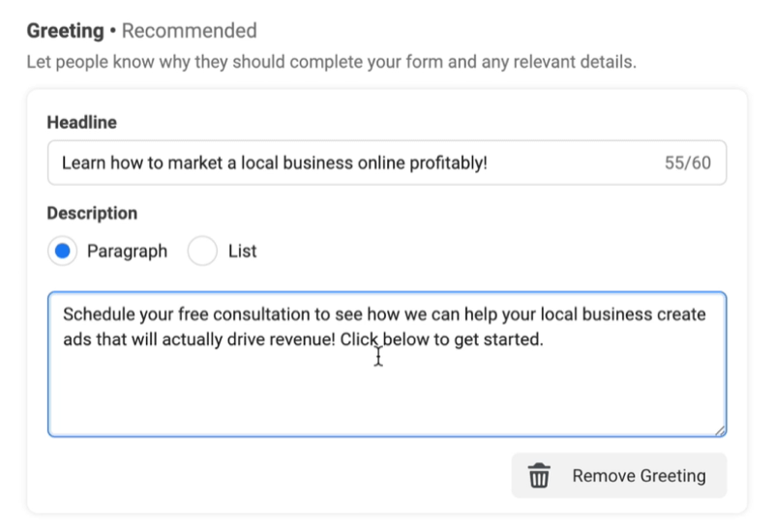Click the Greeting section title
The width and height of the screenshot is (774, 532).
pyautogui.click(x=65, y=31)
